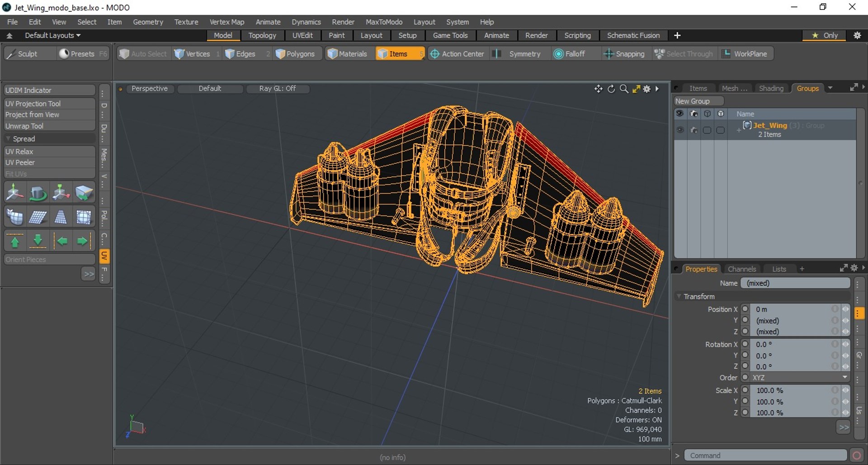Check the second box in Jet_Wing row
The width and height of the screenshot is (868, 465).
721,130
